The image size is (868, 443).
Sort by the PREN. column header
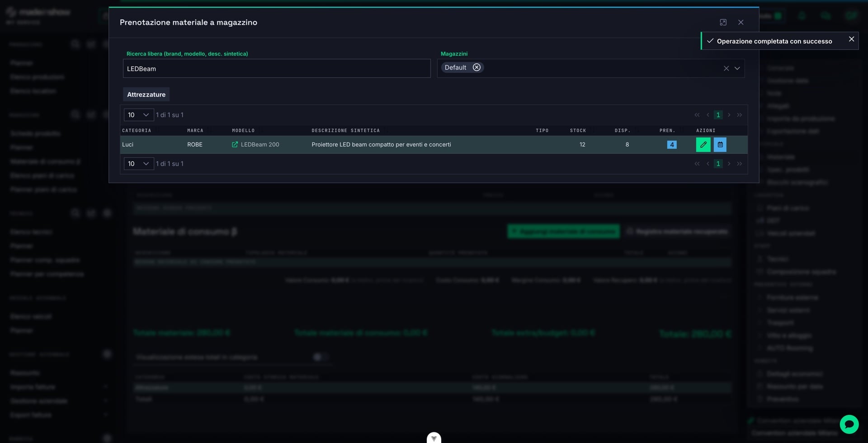(x=667, y=131)
